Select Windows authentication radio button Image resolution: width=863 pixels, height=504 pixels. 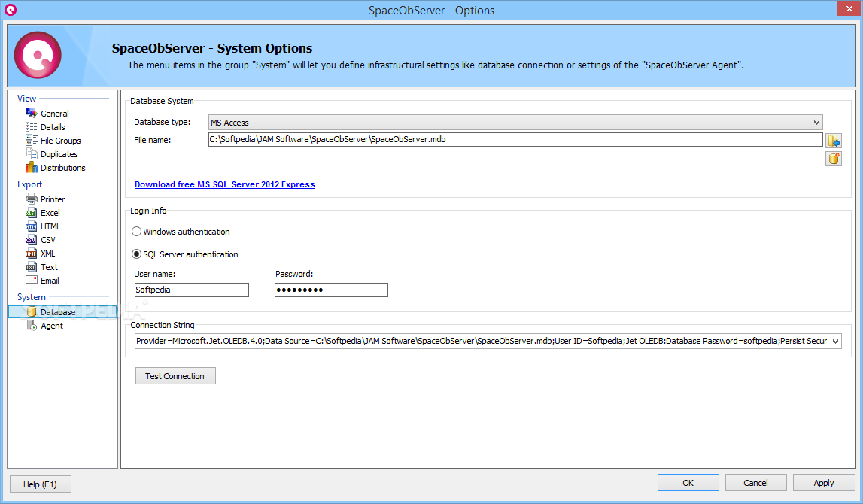(x=136, y=232)
